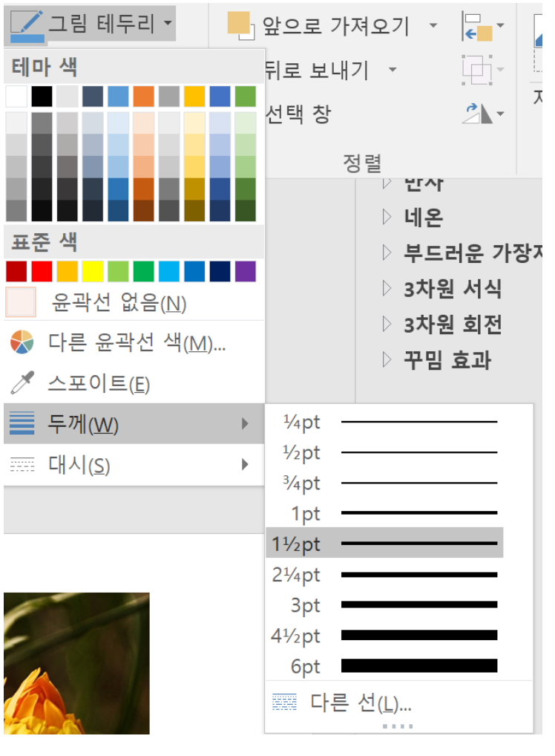Select orange theme color swatch
The image size is (555, 756).
coord(143,97)
